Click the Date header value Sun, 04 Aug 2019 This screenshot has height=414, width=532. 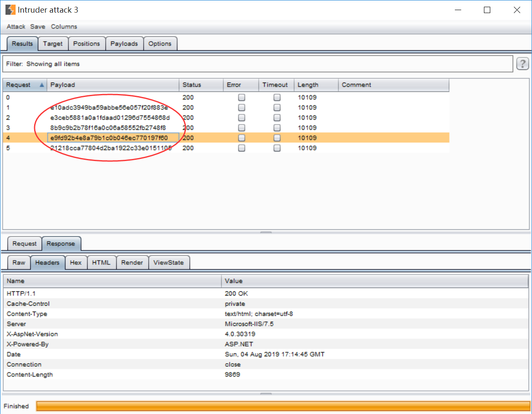click(x=275, y=354)
